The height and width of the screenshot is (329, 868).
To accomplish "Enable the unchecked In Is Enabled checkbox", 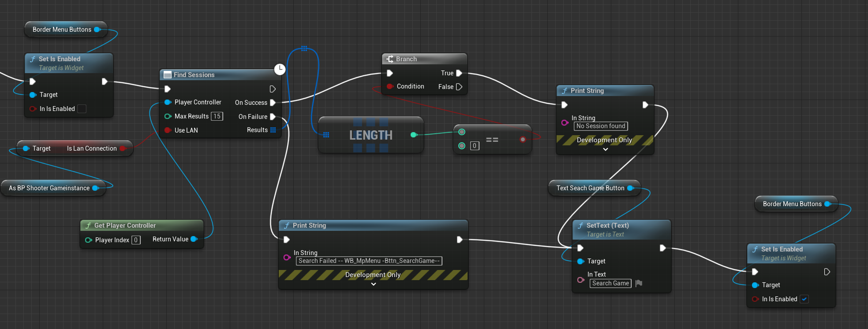I will pyautogui.click(x=82, y=109).
